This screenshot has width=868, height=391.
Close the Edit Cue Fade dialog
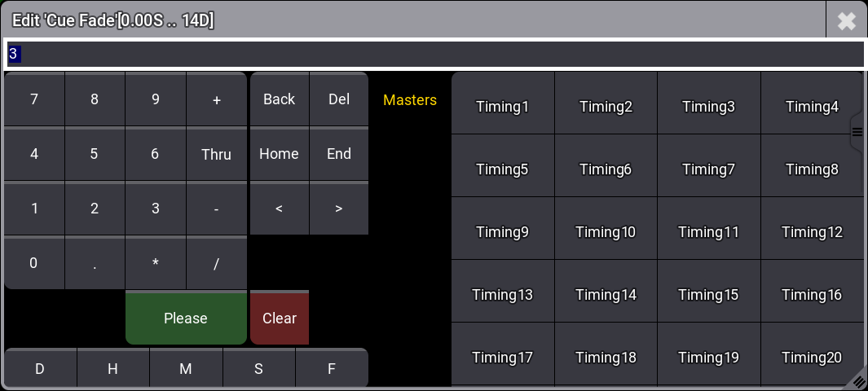pyautogui.click(x=847, y=20)
